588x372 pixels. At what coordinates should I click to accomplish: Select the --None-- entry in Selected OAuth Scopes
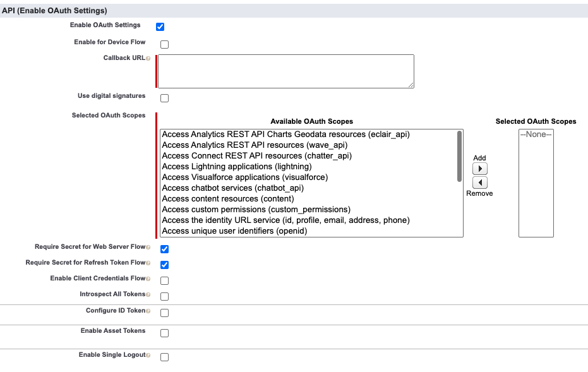coord(536,135)
